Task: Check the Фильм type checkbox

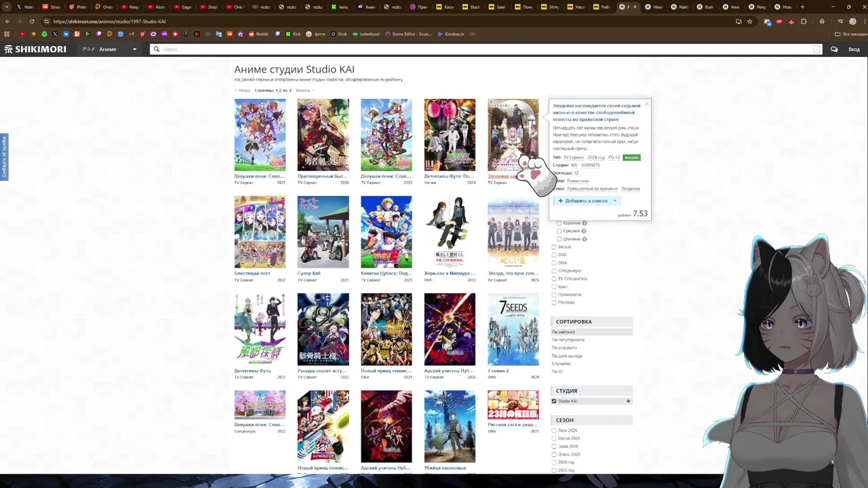Action: 554,247
